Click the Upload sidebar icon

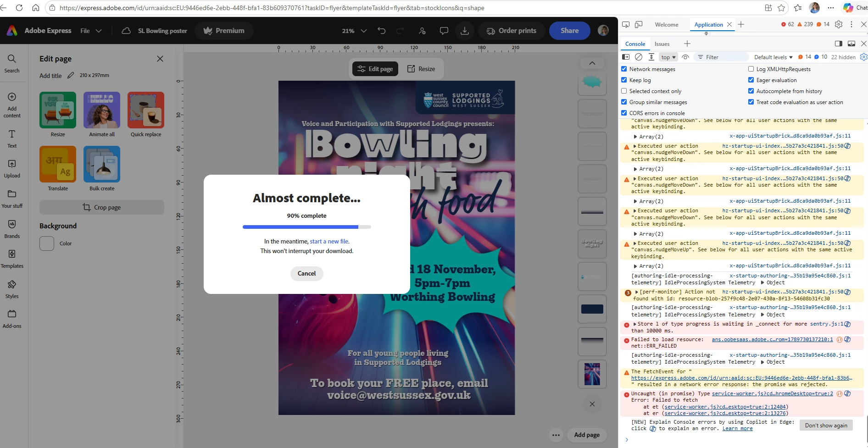point(12,168)
